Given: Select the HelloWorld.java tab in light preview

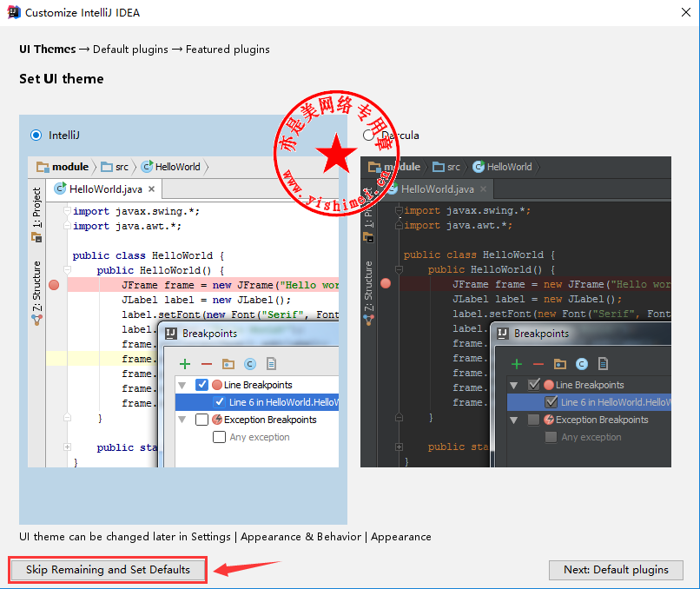Looking at the screenshot, I should pyautogui.click(x=105, y=189).
